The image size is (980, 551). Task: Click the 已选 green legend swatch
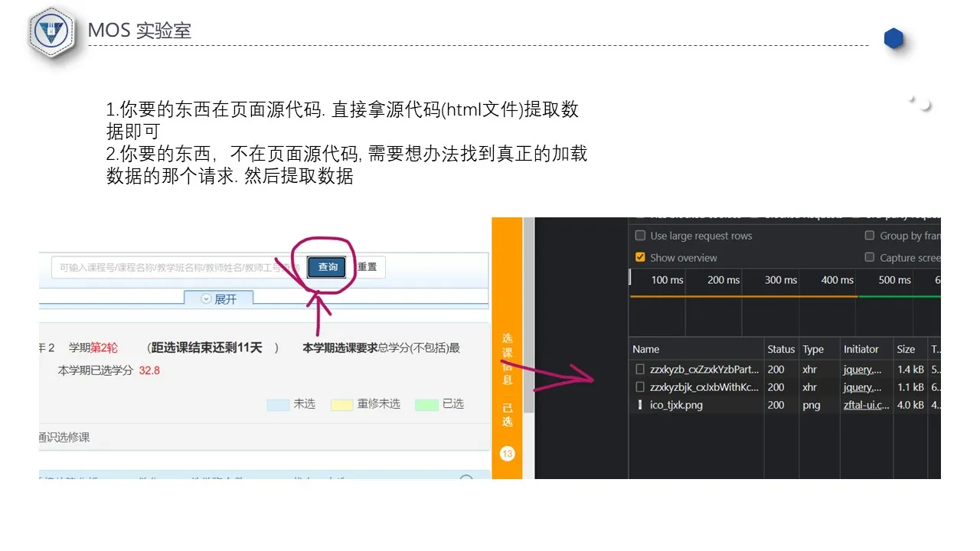pos(426,405)
